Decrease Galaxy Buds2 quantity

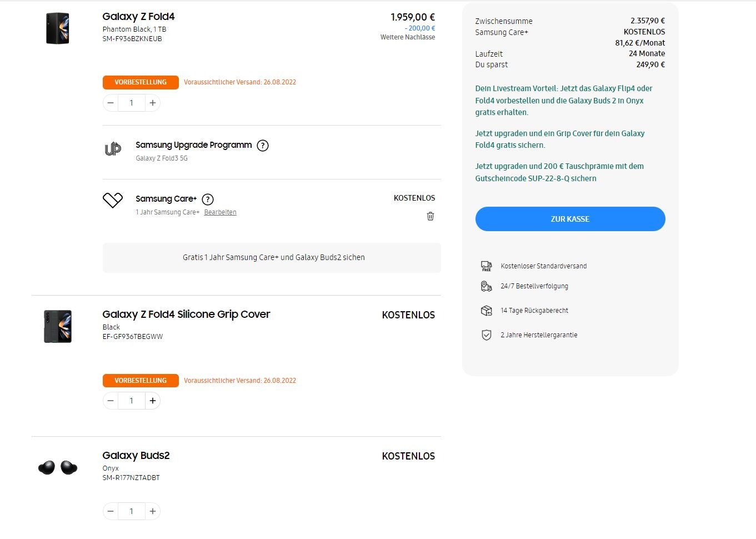(x=111, y=511)
